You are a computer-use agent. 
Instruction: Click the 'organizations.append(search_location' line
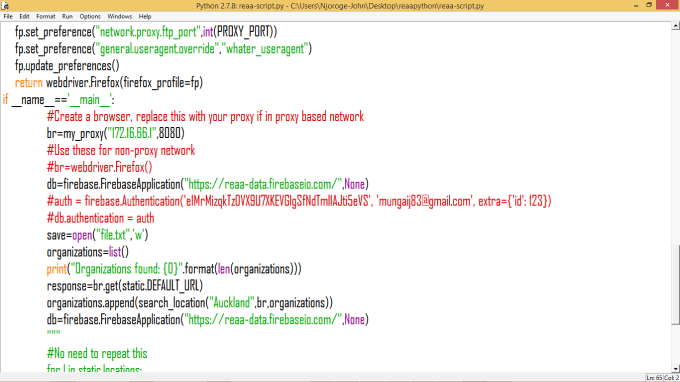pyautogui.click(x=190, y=303)
